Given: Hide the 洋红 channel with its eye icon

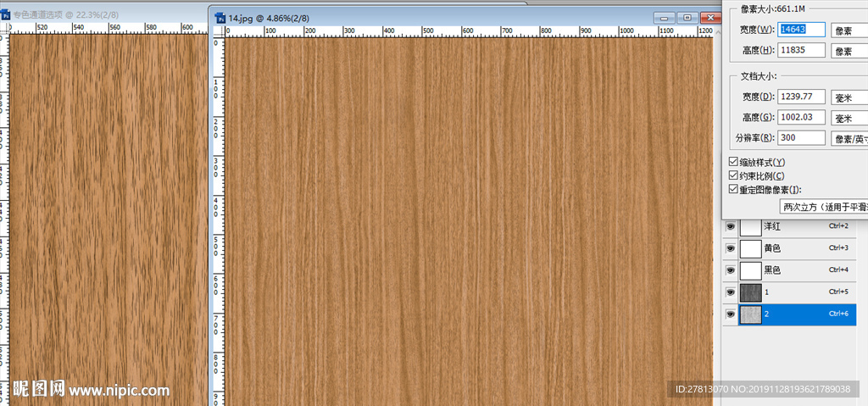Looking at the screenshot, I should pyautogui.click(x=731, y=226).
